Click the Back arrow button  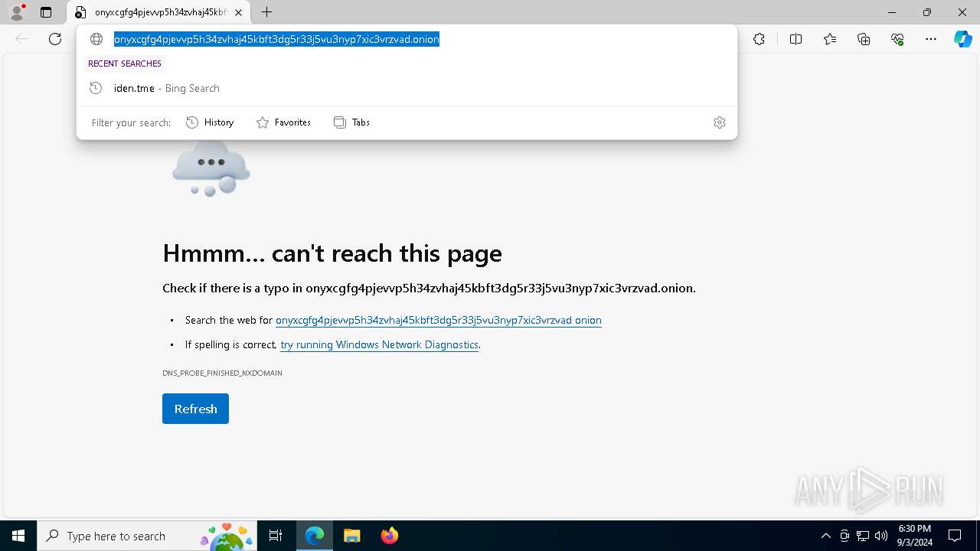[x=21, y=39]
